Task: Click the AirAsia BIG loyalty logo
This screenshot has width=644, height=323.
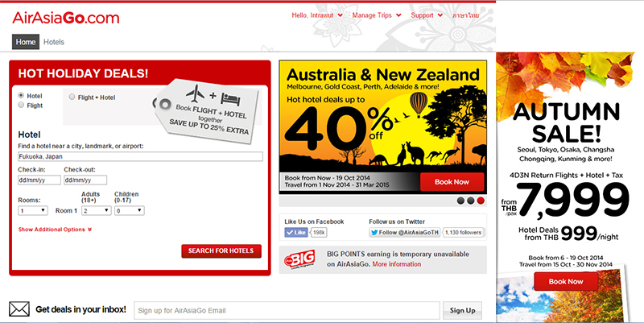Action: 301,260
